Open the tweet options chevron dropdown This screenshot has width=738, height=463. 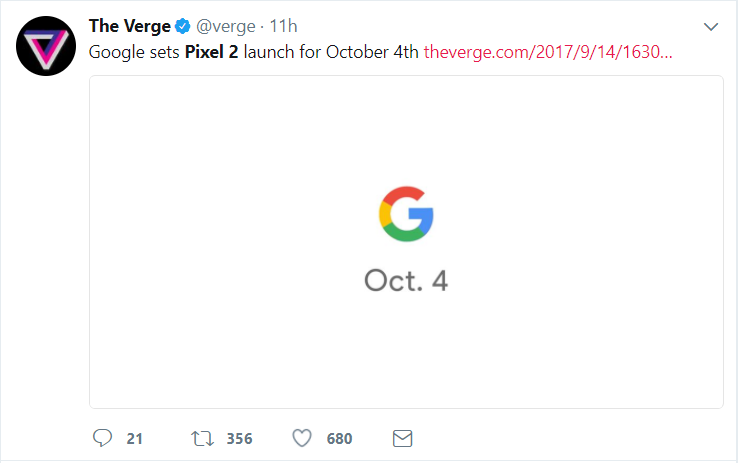(x=712, y=26)
